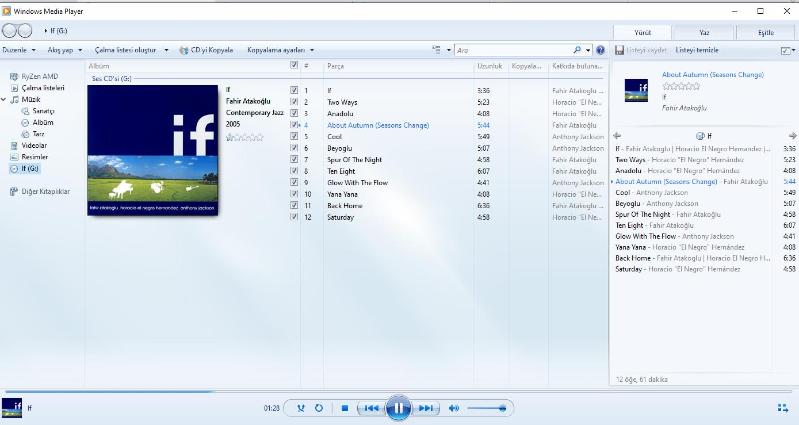Click the search magnifier icon
This screenshot has height=425, width=799.
pyautogui.click(x=577, y=50)
